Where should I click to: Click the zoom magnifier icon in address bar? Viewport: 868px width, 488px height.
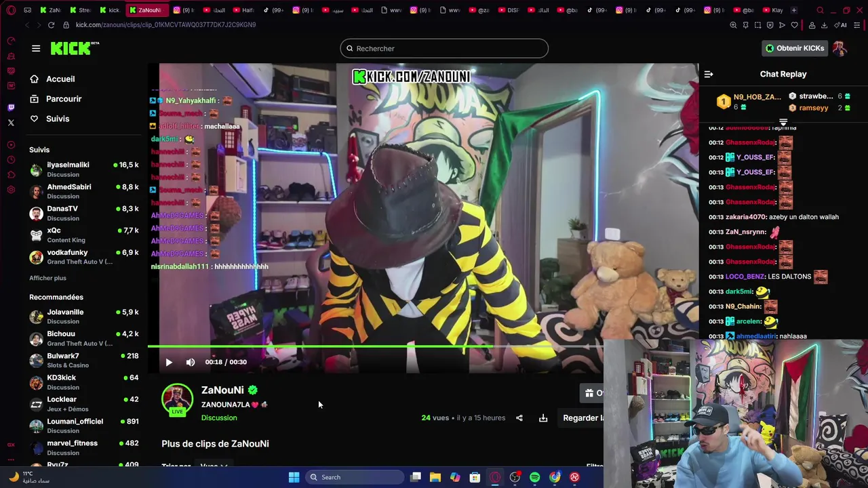point(733,25)
